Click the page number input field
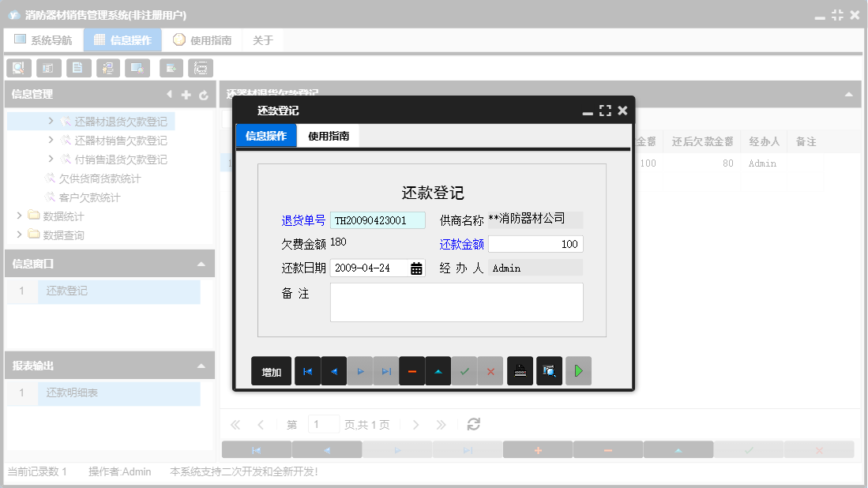The image size is (868, 488). tap(324, 424)
